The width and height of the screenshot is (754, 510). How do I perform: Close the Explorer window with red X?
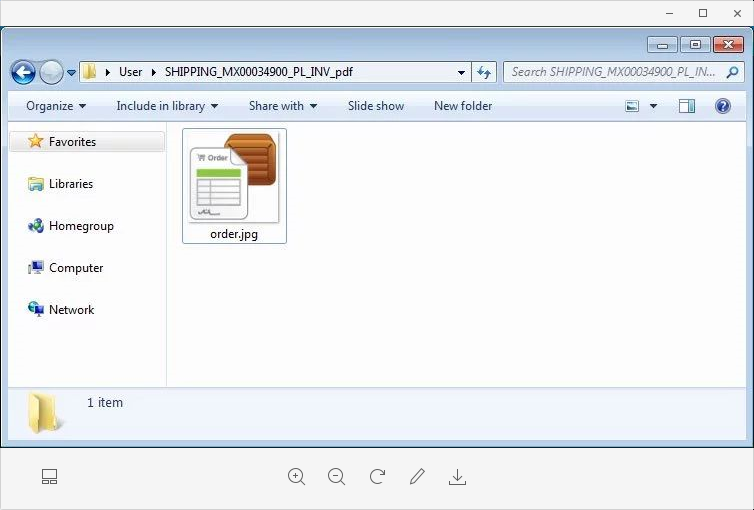point(728,45)
